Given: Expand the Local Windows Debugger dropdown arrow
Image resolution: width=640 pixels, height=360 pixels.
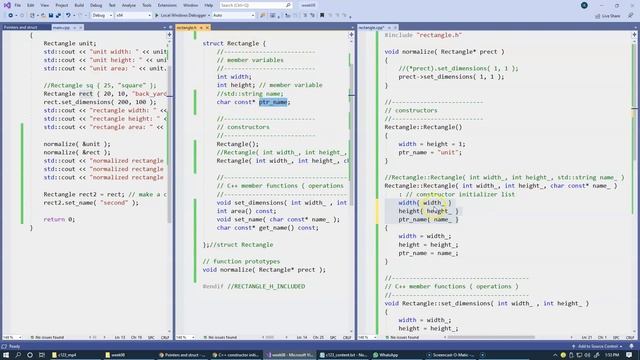Looking at the screenshot, I should point(209,16).
